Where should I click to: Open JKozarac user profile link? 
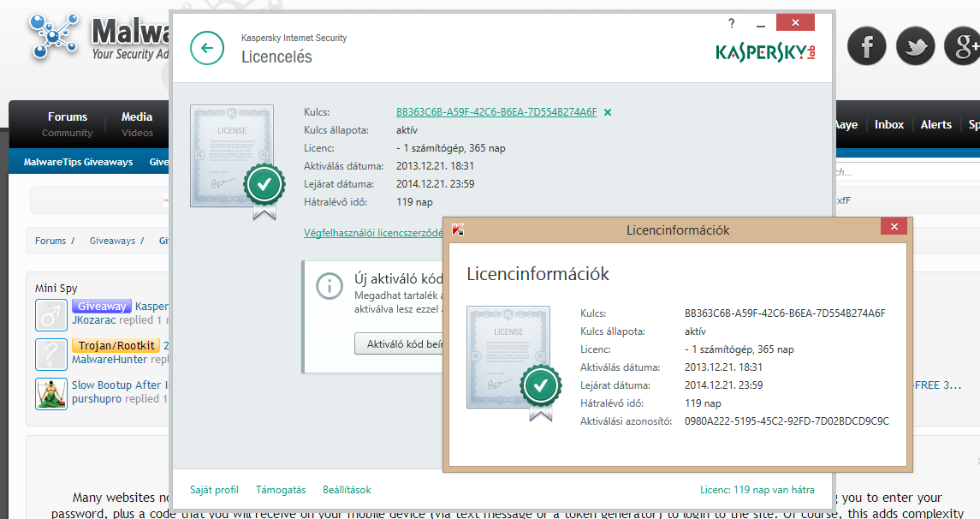pyautogui.click(x=94, y=319)
